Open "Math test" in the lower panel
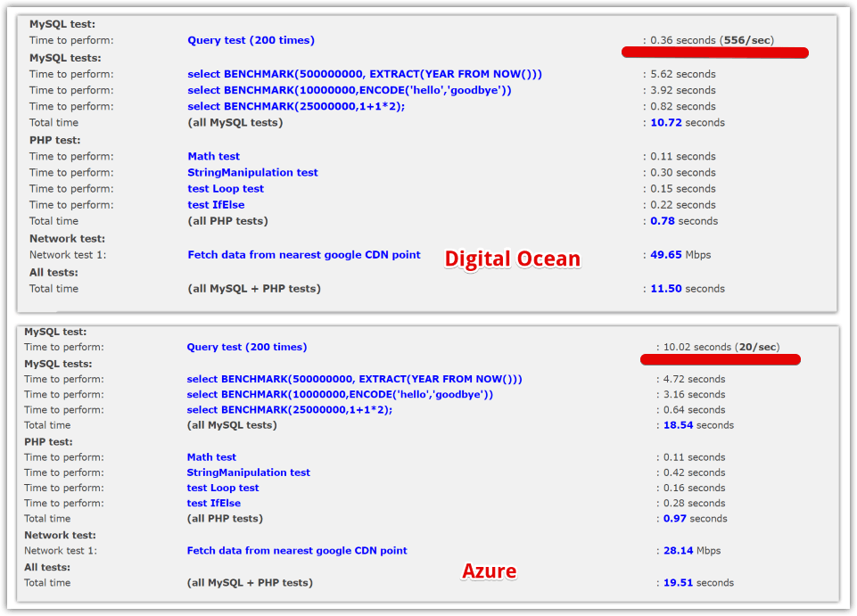Viewport: 857px width, 616px height. [x=211, y=457]
